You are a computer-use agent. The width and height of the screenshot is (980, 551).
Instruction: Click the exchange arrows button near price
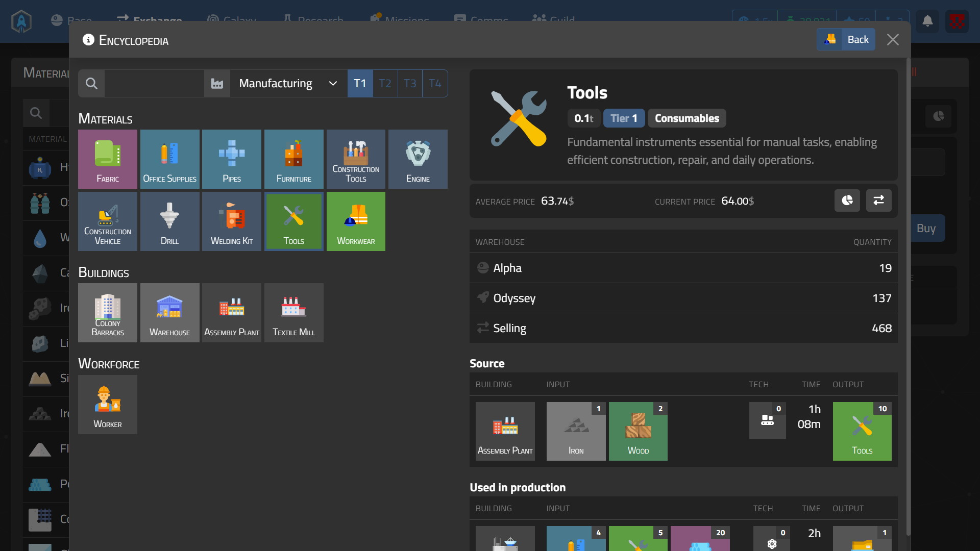(x=878, y=201)
